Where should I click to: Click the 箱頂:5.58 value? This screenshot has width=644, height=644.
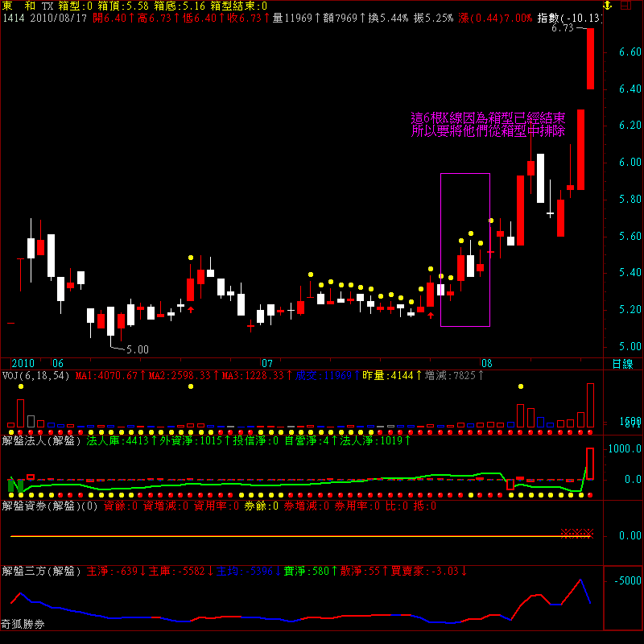click(x=123, y=6)
